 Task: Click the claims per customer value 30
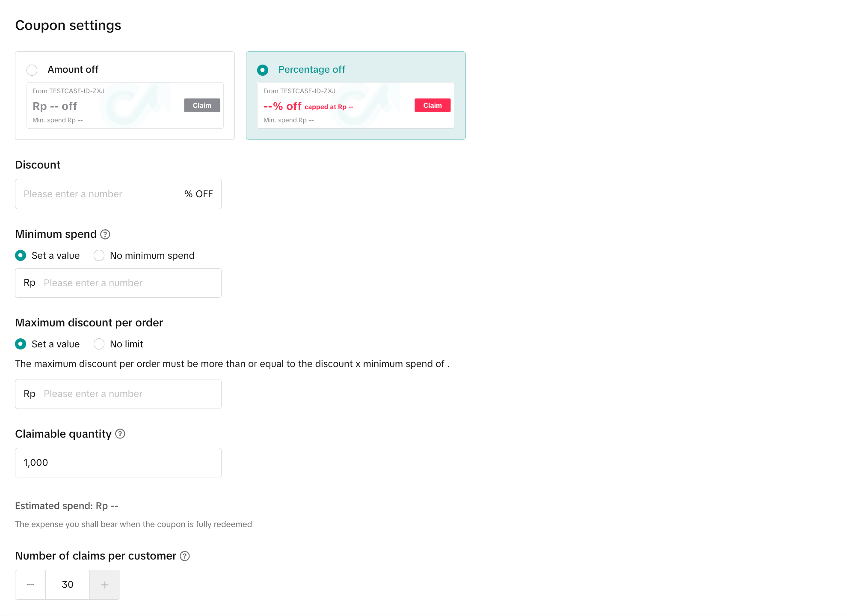click(x=68, y=585)
